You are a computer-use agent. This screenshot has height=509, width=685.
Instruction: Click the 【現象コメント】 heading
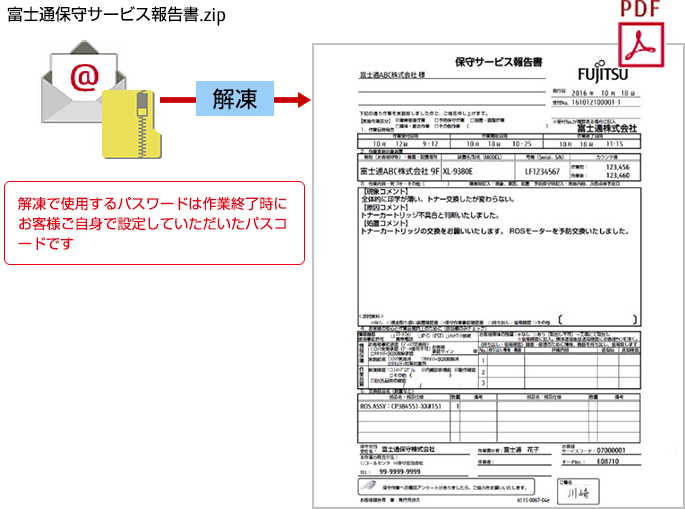point(385,191)
